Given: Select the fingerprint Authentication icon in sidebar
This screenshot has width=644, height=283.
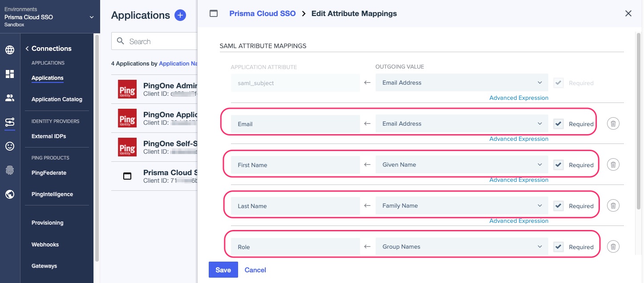Looking at the screenshot, I should (10, 170).
